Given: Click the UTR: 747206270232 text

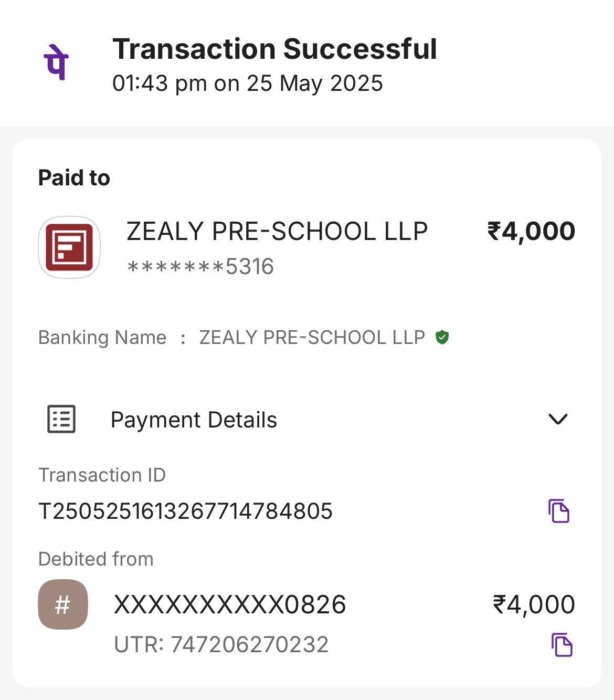Looking at the screenshot, I should (221, 645).
